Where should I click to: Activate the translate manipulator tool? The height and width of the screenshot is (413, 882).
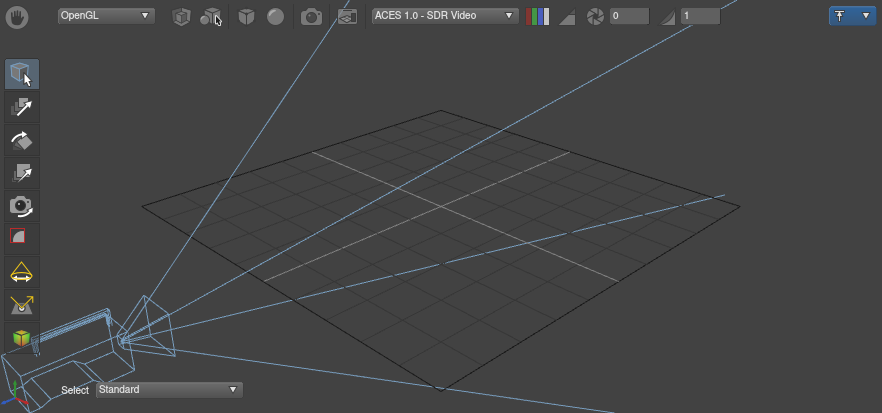[x=21, y=107]
